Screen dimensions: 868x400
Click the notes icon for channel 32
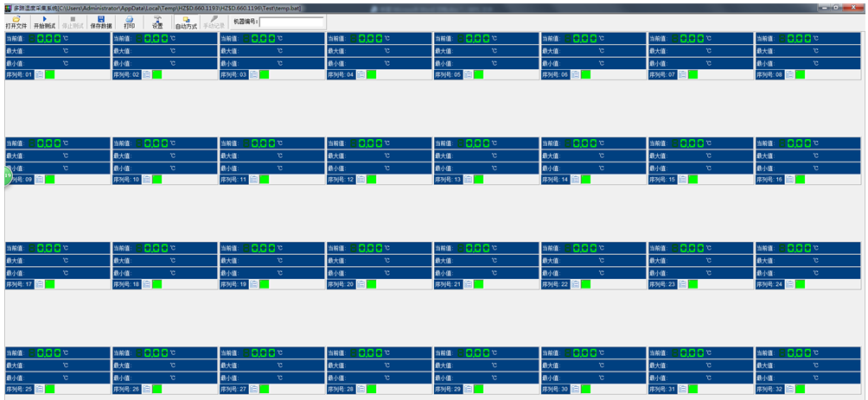[790, 390]
